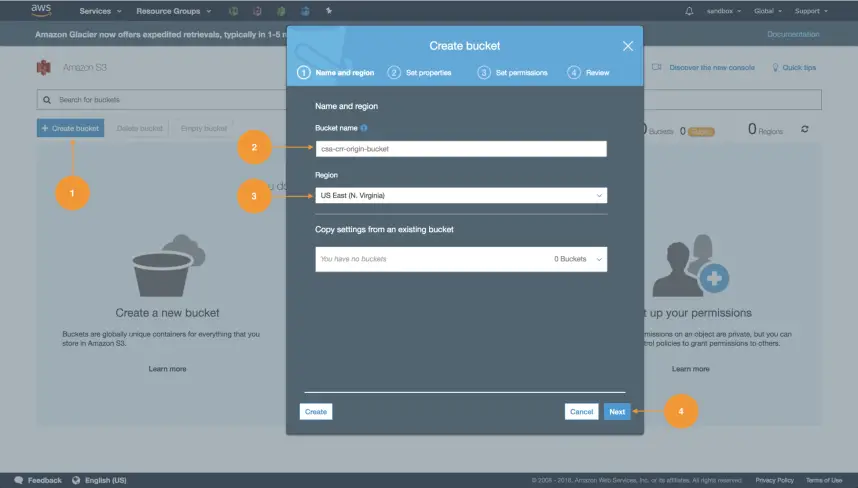The width and height of the screenshot is (858, 488).
Task: Open the first green shortcut icon in header
Action: pos(234,11)
